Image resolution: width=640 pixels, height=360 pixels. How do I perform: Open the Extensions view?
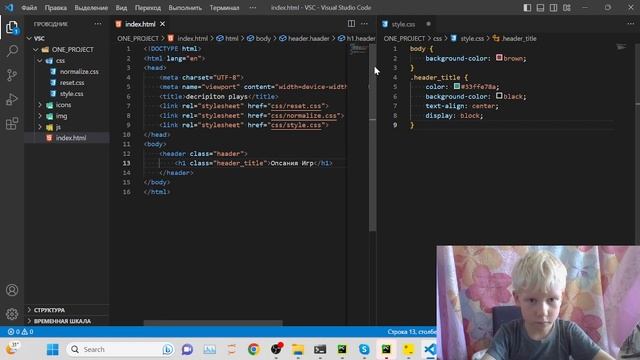[x=12, y=123]
